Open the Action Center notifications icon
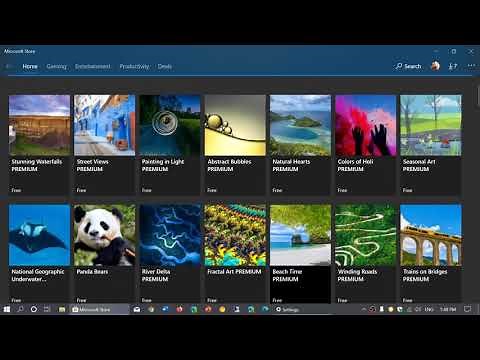Image resolution: width=480 pixels, height=360 pixels. click(x=468, y=309)
